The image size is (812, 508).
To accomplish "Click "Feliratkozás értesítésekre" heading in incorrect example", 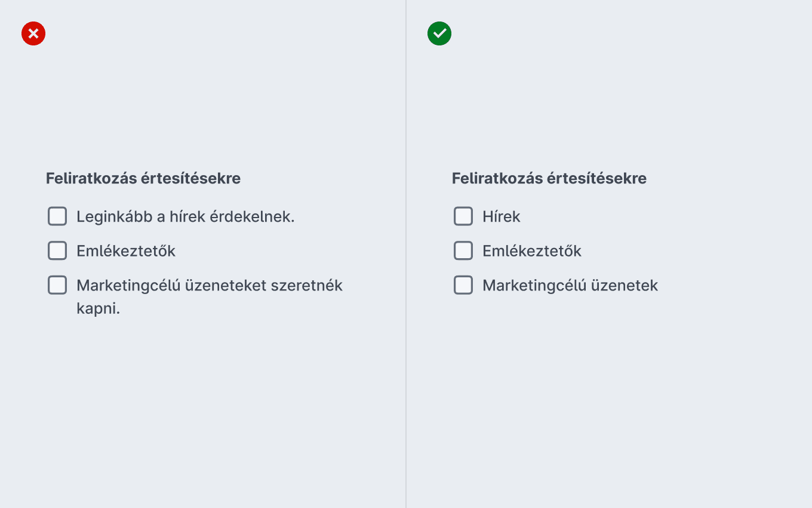I will tap(143, 178).
